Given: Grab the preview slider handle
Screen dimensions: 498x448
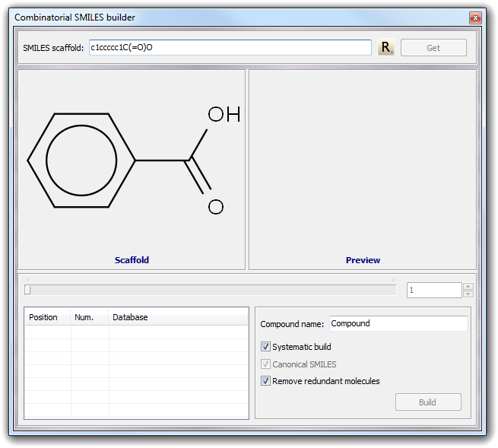Looking at the screenshot, I should coord(27,289).
